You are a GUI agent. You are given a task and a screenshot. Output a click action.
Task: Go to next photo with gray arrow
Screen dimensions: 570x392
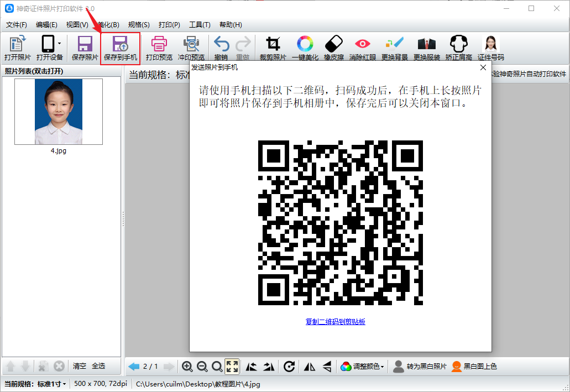click(169, 367)
